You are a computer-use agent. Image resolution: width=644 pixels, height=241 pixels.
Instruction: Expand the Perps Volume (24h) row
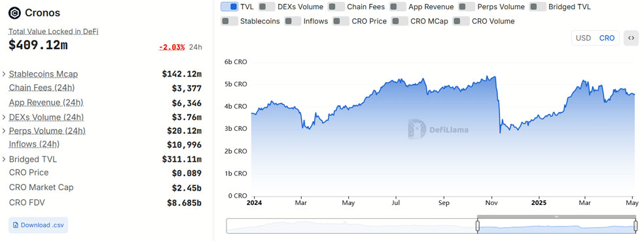[4, 131]
